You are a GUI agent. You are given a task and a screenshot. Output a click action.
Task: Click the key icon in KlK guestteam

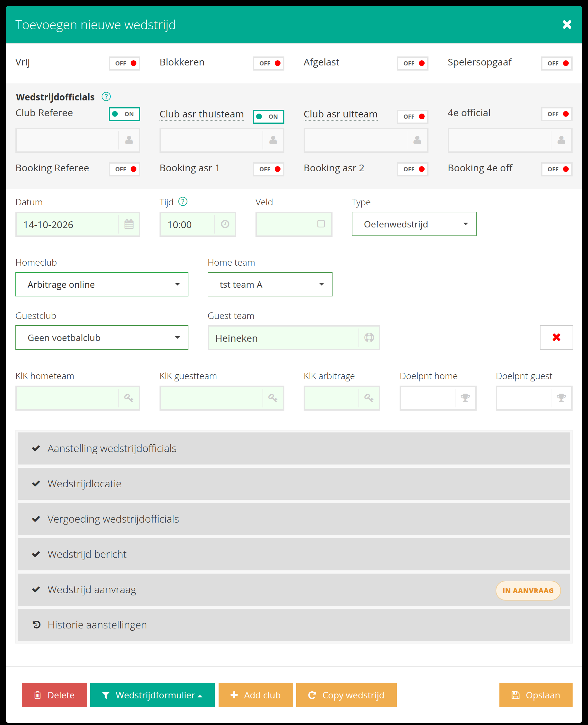[x=273, y=398]
